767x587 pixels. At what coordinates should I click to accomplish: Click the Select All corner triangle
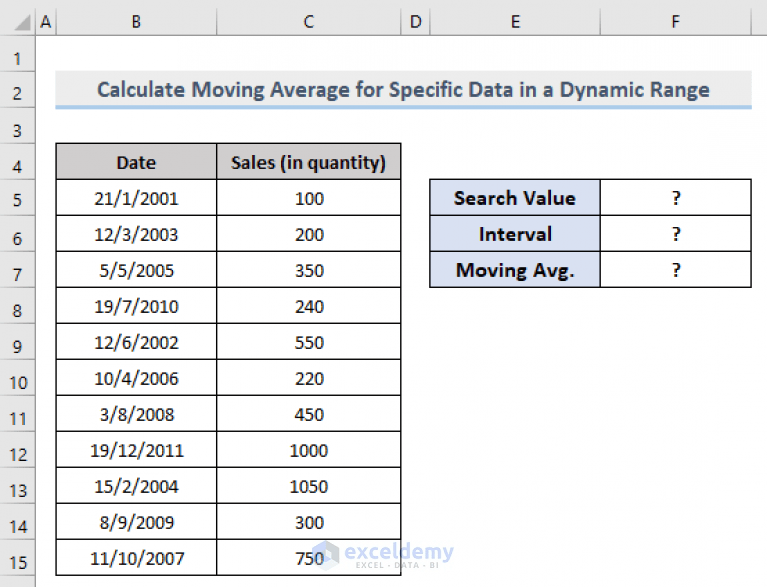tap(22, 22)
